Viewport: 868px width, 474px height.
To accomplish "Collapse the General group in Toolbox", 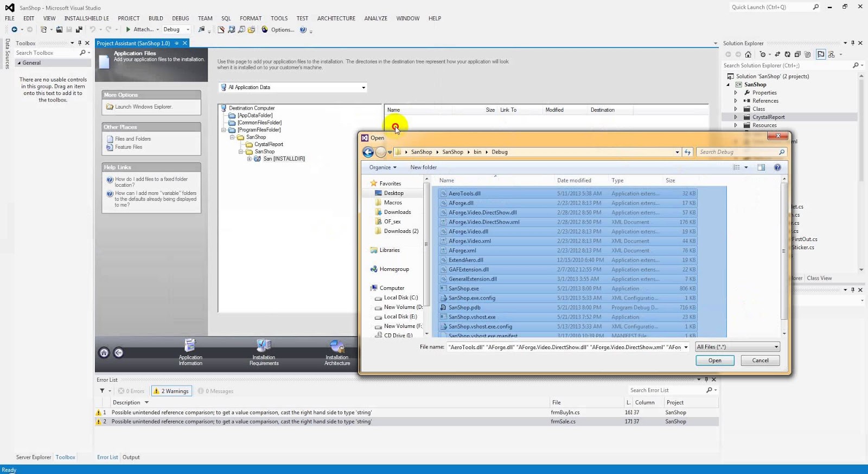I will pyautogui.click(x=20, y=63).
